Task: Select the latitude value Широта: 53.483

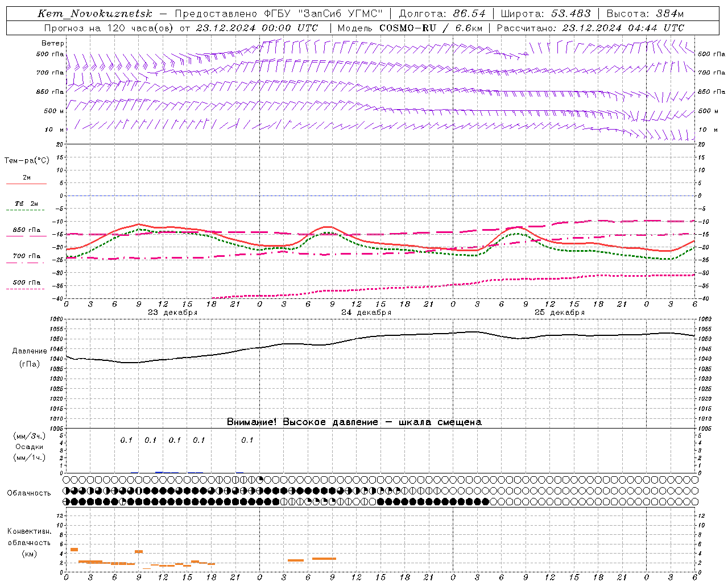Action: click(545, 14)
